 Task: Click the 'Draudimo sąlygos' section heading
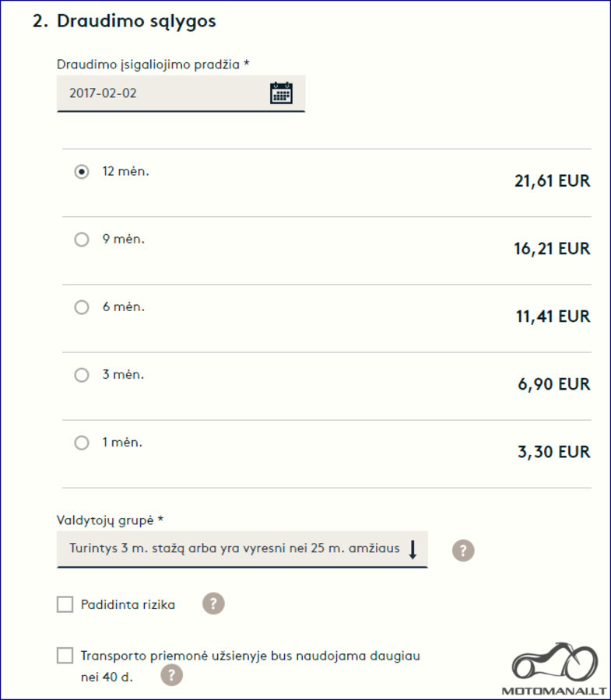pyautogui.click(x=125, y=22)
